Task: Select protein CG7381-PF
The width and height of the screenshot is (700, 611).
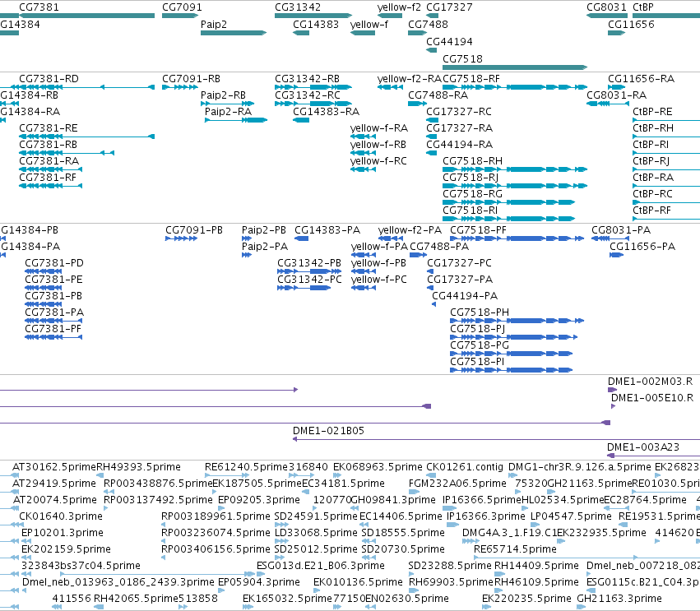Action: click(x=53, y=337)
